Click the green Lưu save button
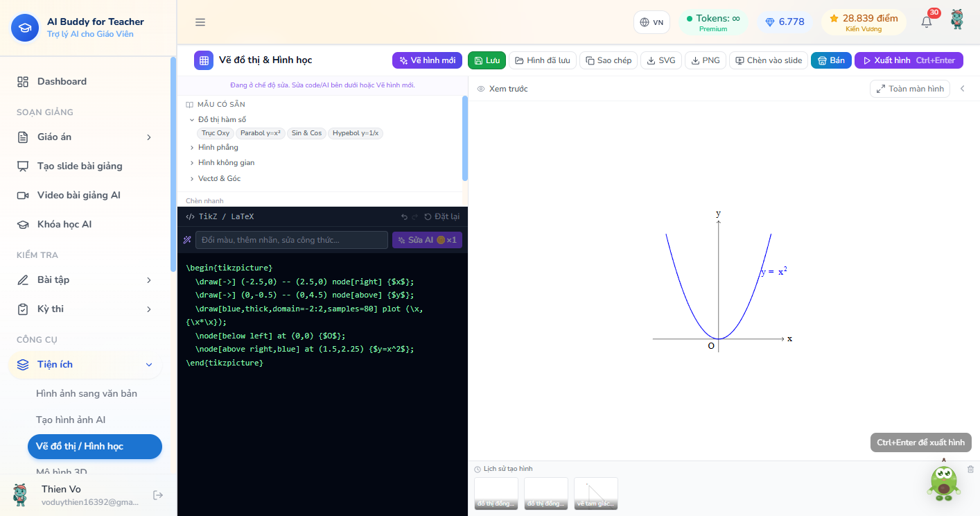 coord(487,60)
